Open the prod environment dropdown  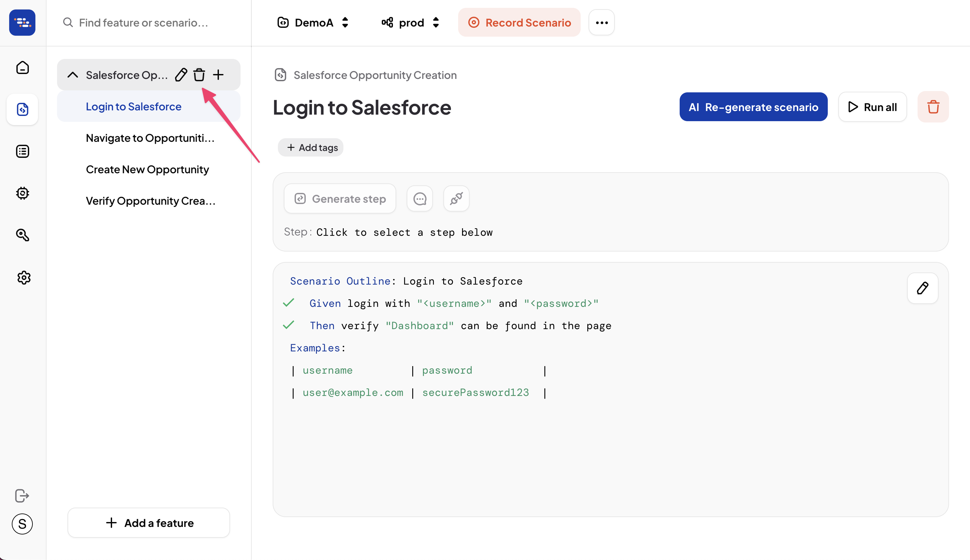411,23
